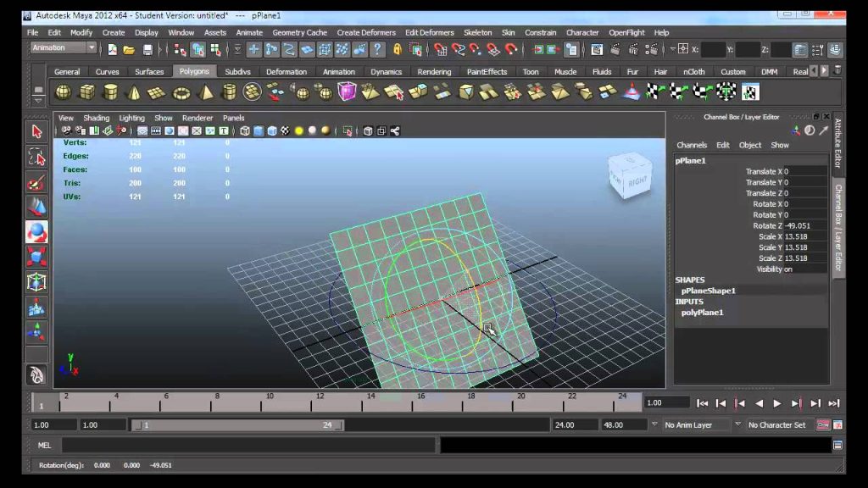Open the viewport Shading menu
This screenshot has width=868, height=488.
click(x=97, y=118)
